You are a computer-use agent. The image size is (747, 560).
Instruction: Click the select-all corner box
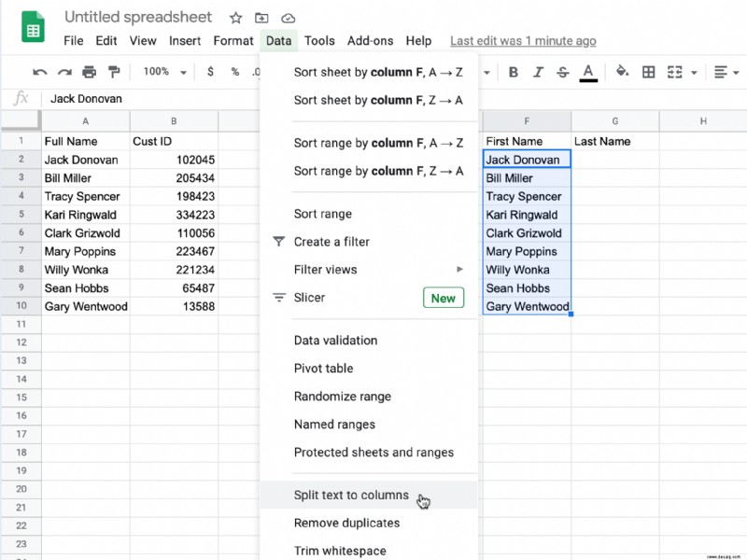point(21,120)
